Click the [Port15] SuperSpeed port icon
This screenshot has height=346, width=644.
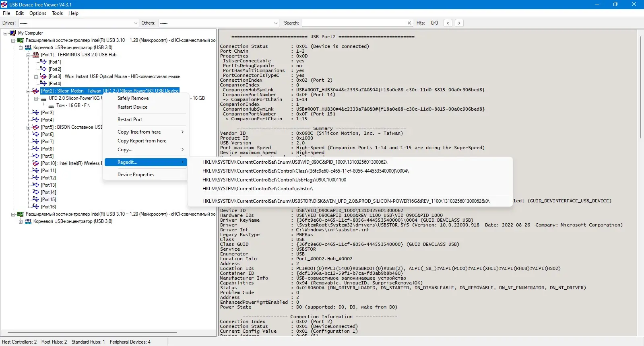(35, 200)
